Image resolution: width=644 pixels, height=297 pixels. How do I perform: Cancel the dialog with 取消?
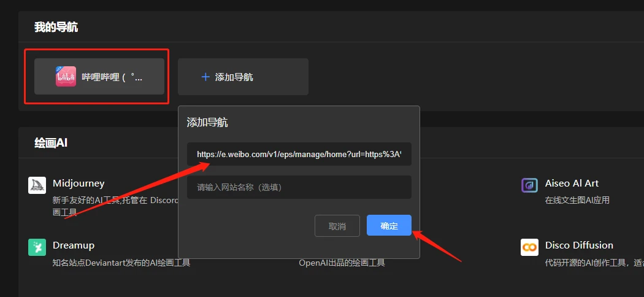point(337,226)
